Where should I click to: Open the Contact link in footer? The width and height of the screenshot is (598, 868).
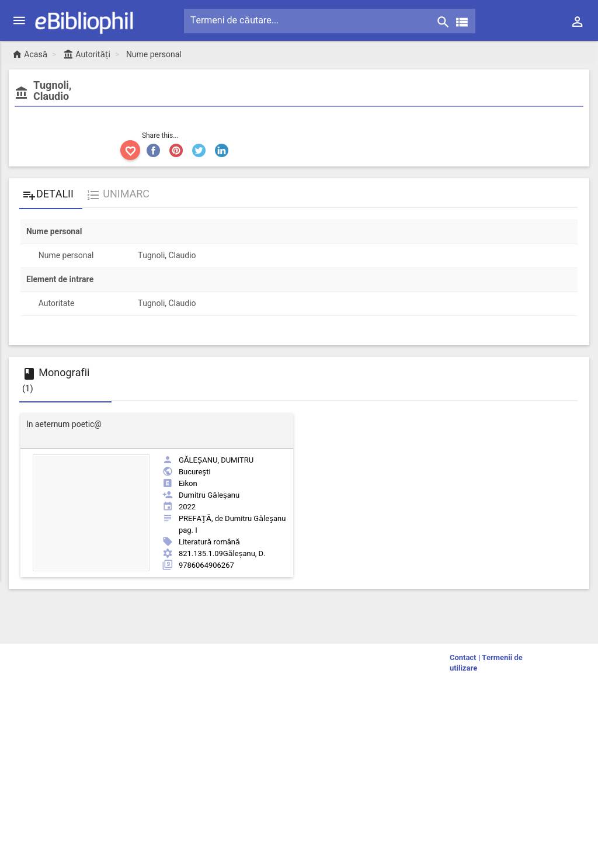[463, 657]
